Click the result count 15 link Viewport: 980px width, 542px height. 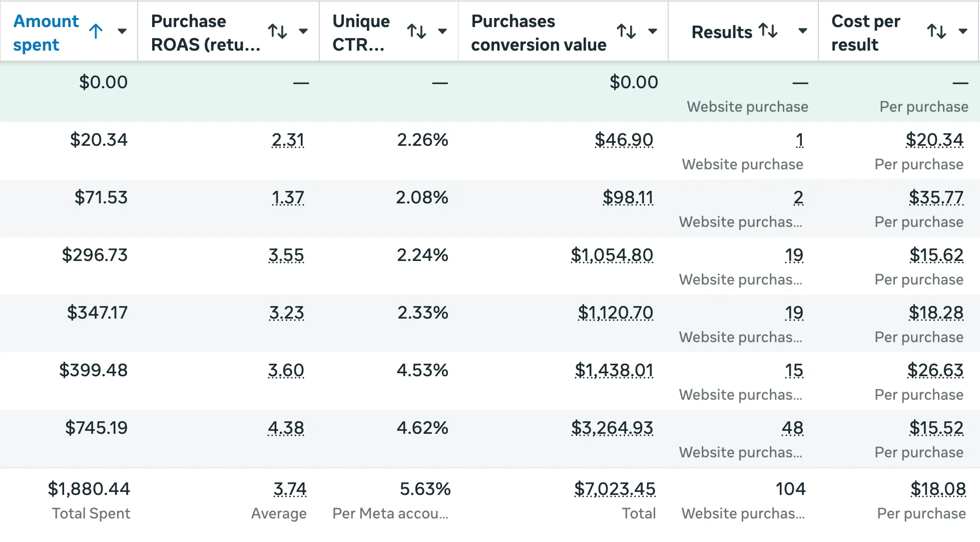(x=794, y=370)
